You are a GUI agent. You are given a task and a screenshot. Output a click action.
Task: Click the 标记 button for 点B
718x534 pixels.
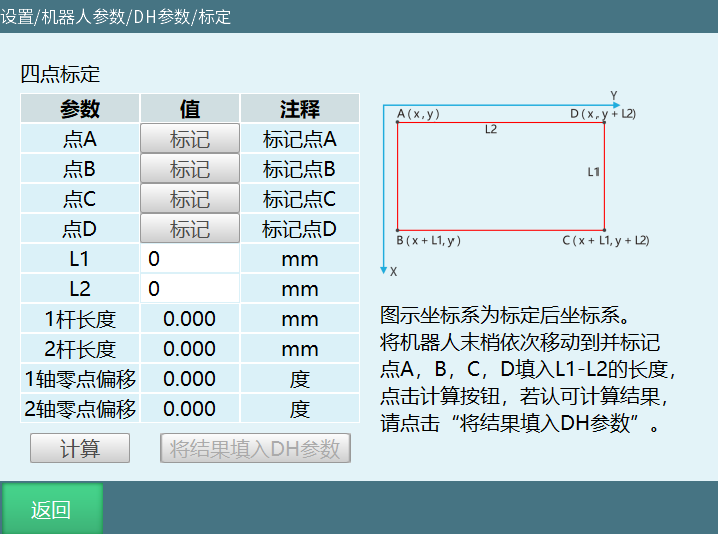click(190, 169)
